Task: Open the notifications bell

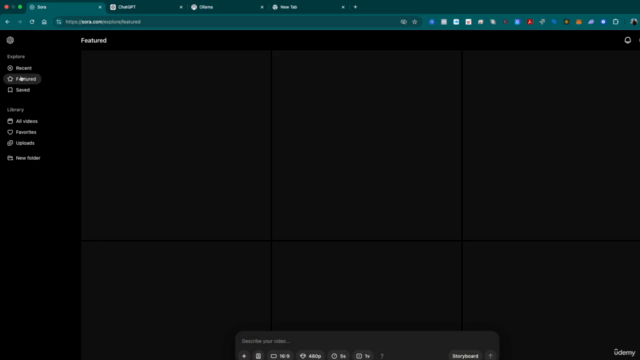Action: 628,40
